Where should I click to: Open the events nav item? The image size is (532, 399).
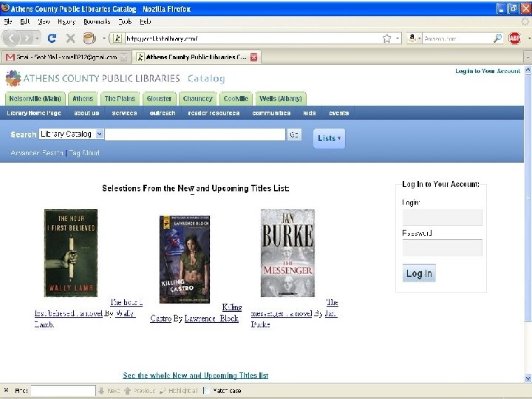(338, 113)
